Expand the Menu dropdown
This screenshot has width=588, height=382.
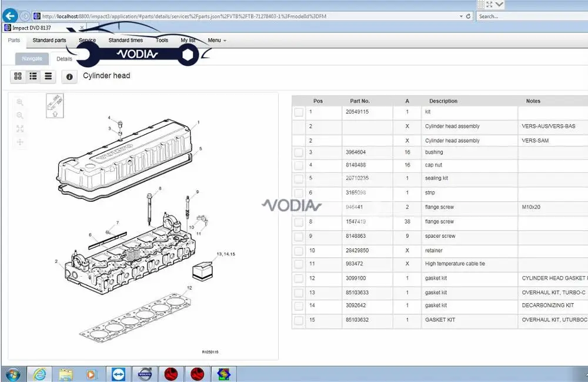pos(217,40)
